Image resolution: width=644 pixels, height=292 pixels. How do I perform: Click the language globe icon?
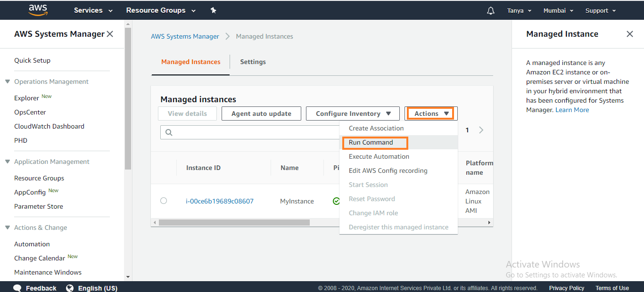coord(70,288)
